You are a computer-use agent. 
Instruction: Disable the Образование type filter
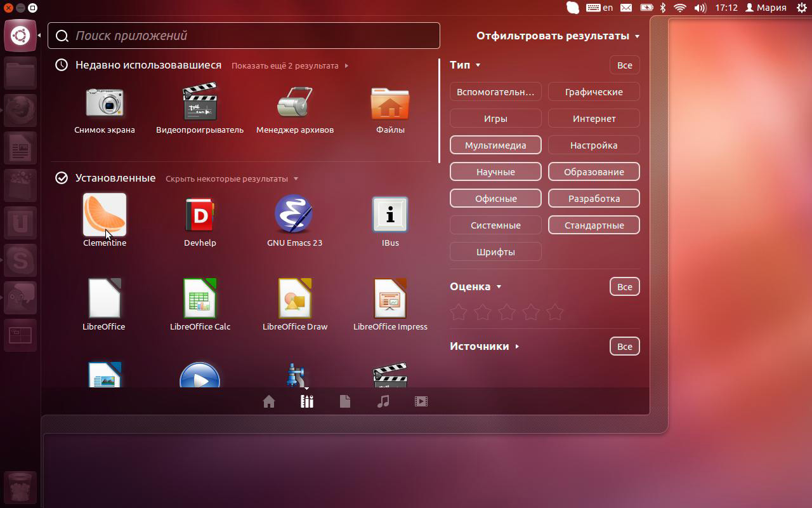click(x=594, y=172)
